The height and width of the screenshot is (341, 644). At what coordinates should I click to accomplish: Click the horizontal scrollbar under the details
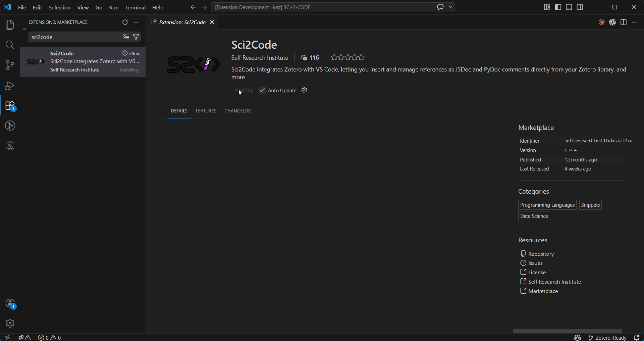(x=567, y=331)
